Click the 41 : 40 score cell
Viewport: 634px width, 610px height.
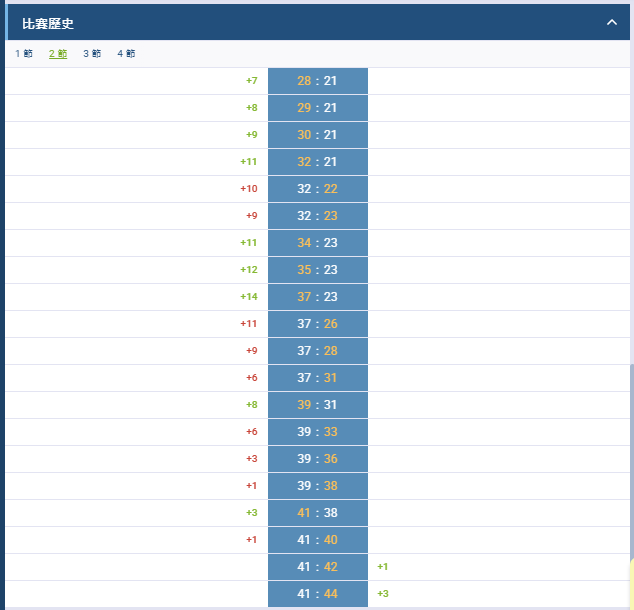coord(318,540)
